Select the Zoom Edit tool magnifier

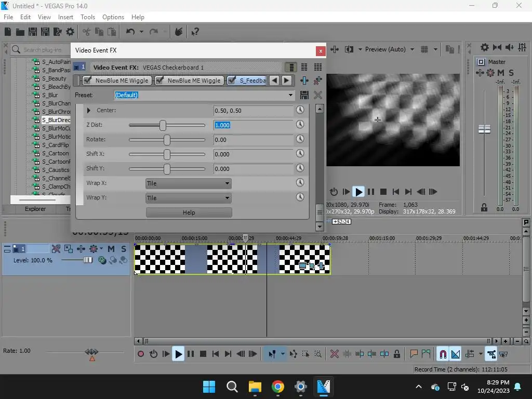click(x=318, y=354)
